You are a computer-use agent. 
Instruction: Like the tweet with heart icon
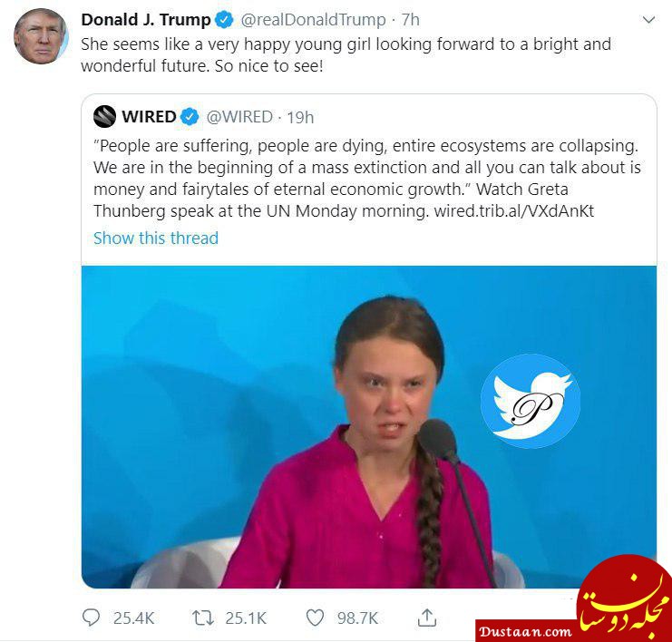click(x=315, y=618)
